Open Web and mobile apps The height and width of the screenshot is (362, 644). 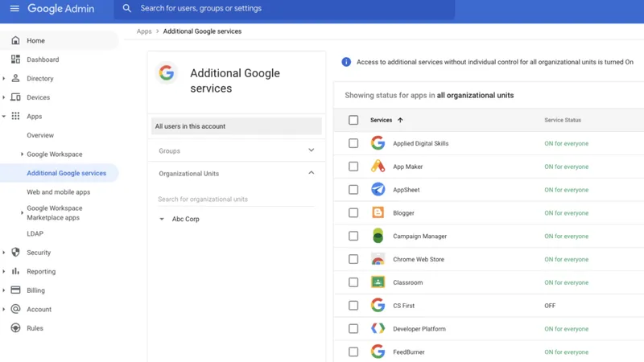click(58, 191)
